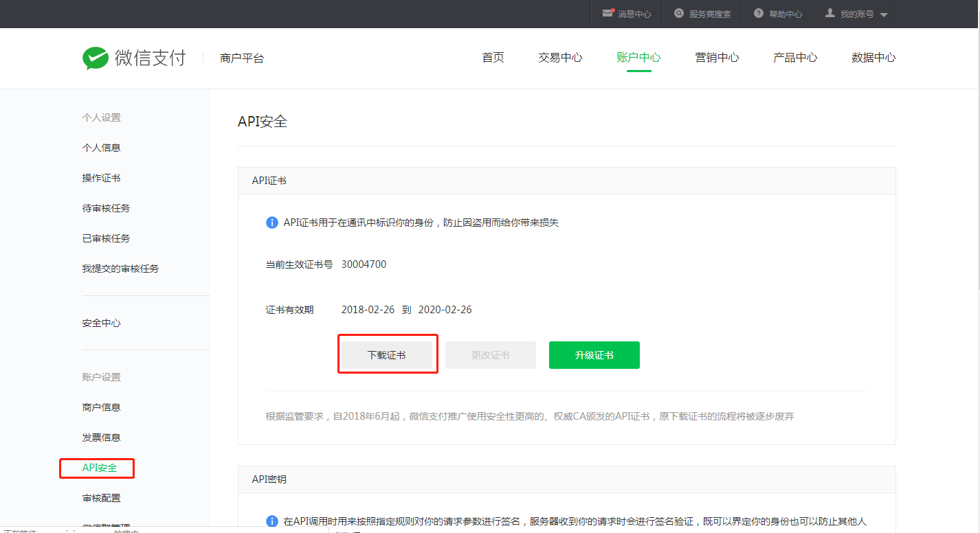Viewport: 980px width, 533px height.
Task: Open 已审核任务 in sidebar
Action: pyautogui.click(x=106, y=238)
